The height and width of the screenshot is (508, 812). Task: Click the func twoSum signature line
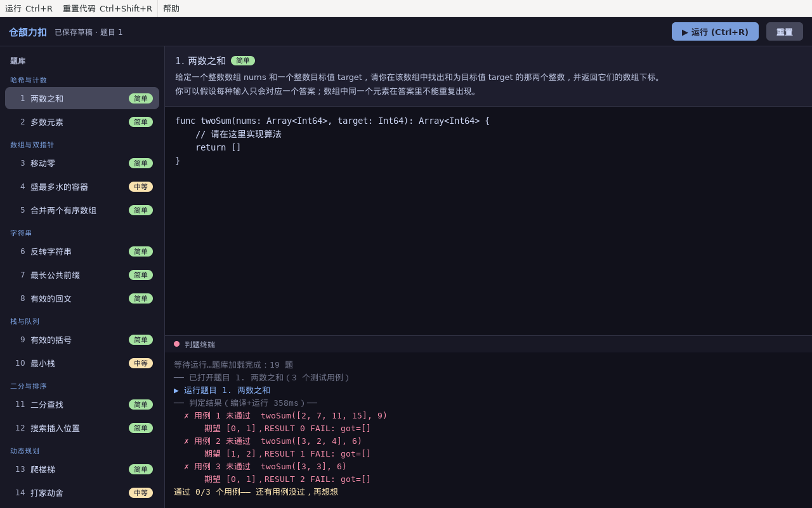pos(332,121)
